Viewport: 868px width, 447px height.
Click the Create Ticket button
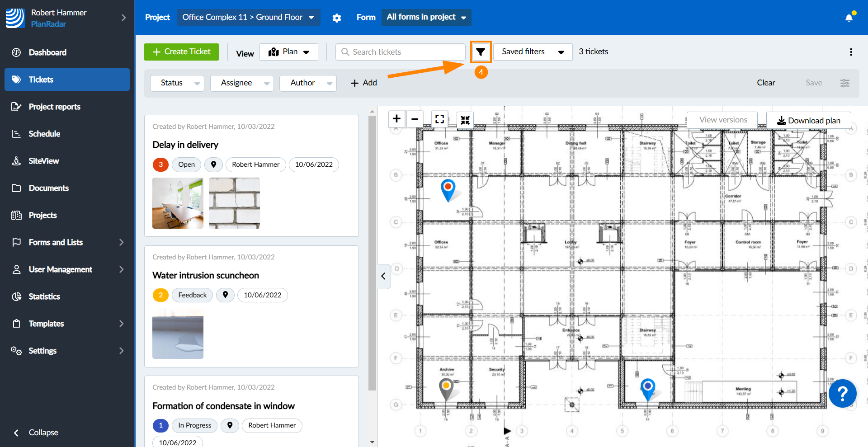(181, 52)
